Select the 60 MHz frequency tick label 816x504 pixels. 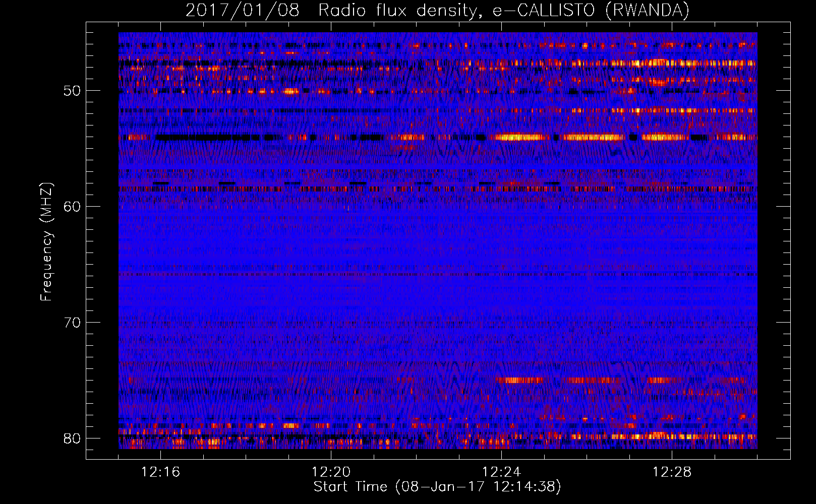pyautogui.click(x=72, y=207)
